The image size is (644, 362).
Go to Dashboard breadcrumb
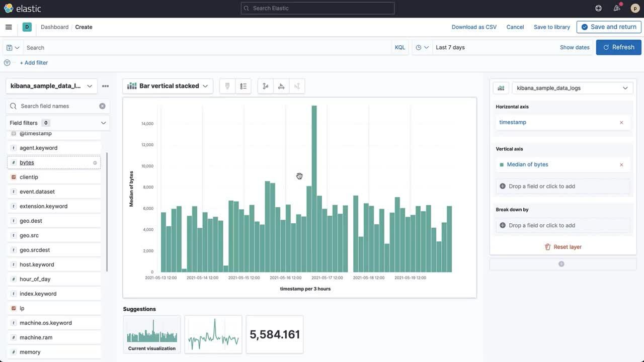54,27
